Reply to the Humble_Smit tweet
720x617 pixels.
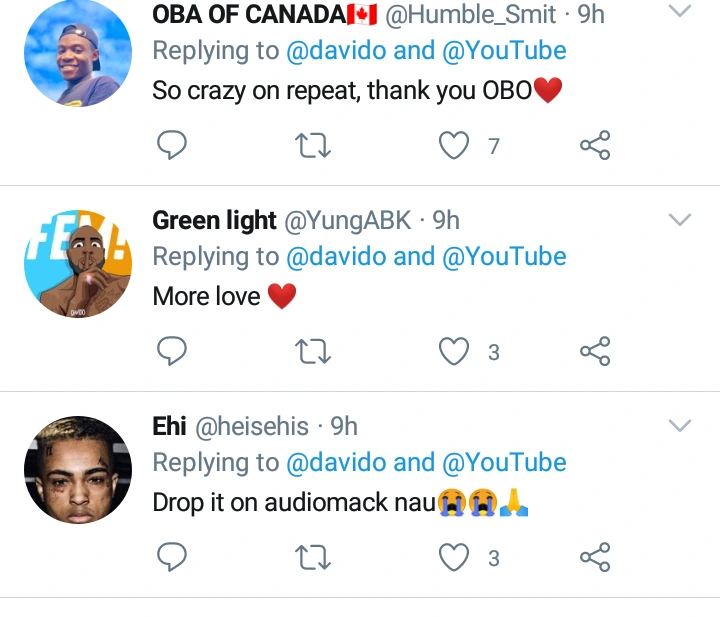(173, 146)
